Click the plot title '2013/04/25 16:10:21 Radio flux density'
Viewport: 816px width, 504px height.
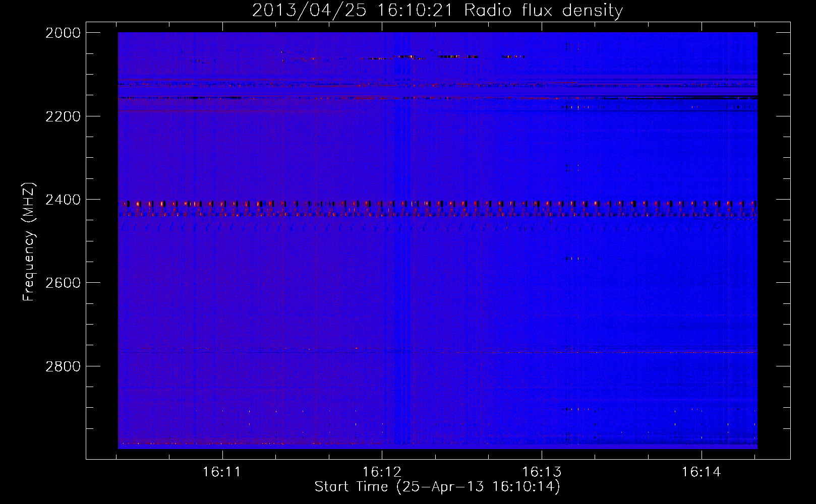pos(437,11)
